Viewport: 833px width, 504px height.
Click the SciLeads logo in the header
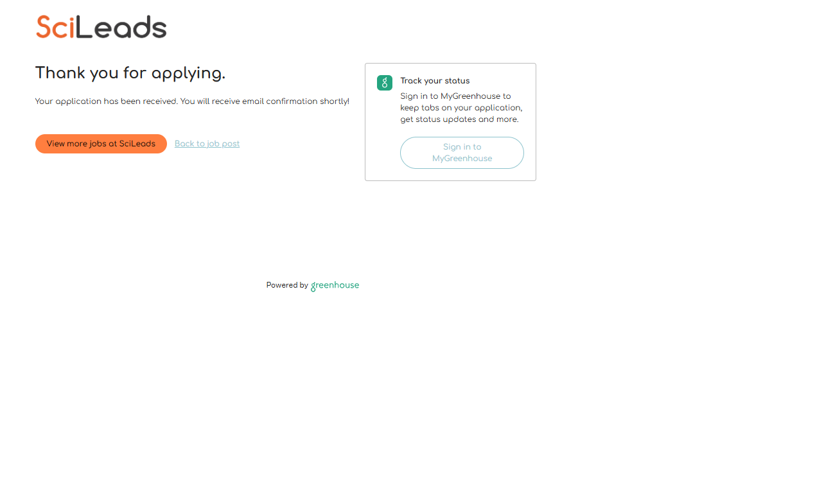tap(101, 27)
